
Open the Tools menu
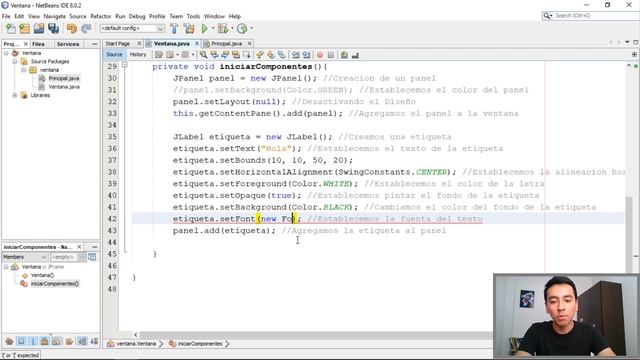(193, 16)
